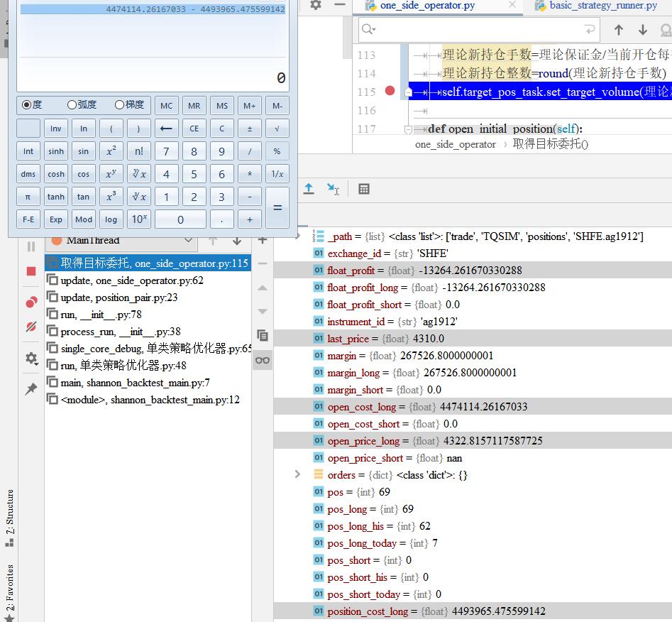This screenshot has height=622, width=672.
Task: Click the calculator pi button
Action: pos(28,197)
